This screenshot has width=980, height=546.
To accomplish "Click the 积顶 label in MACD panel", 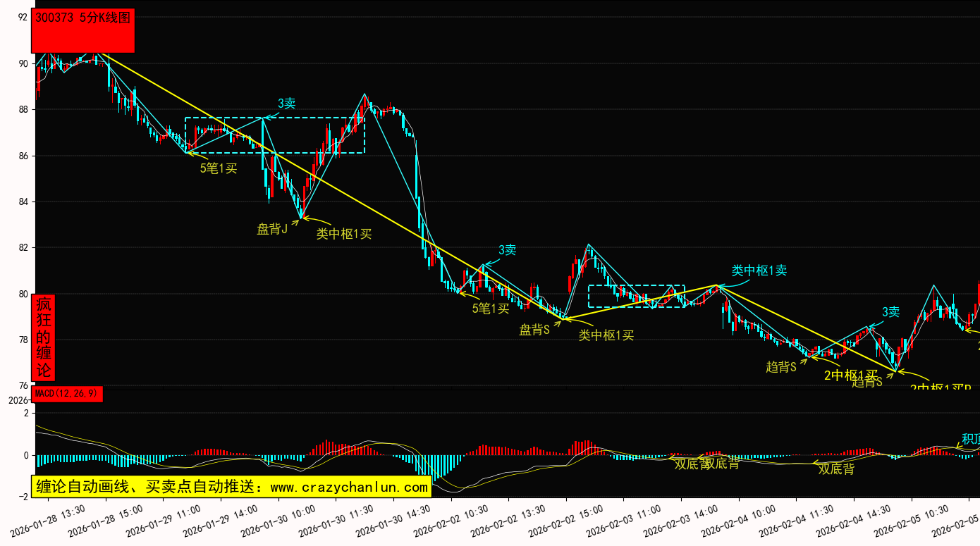I will click(x=970, y=438).
